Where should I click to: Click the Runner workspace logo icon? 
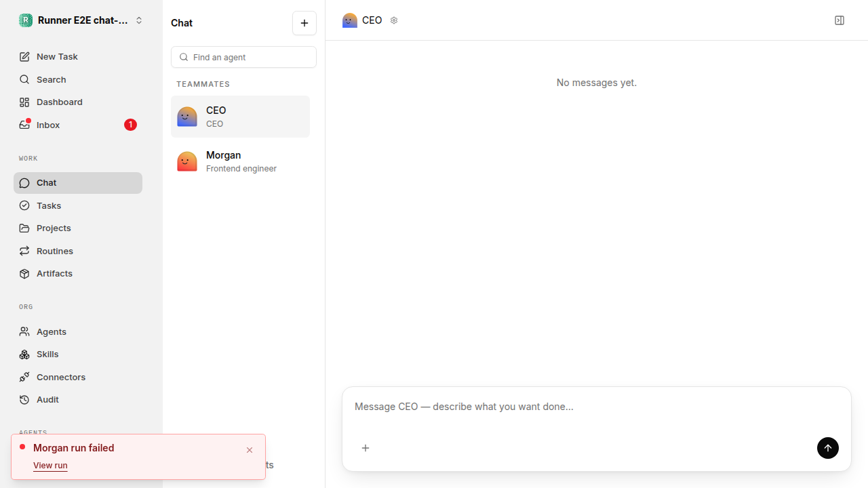click(x=26, y=20)
